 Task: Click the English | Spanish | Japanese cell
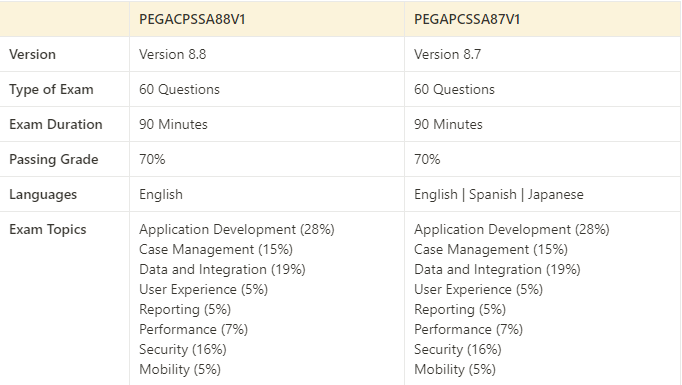(499, 194)
